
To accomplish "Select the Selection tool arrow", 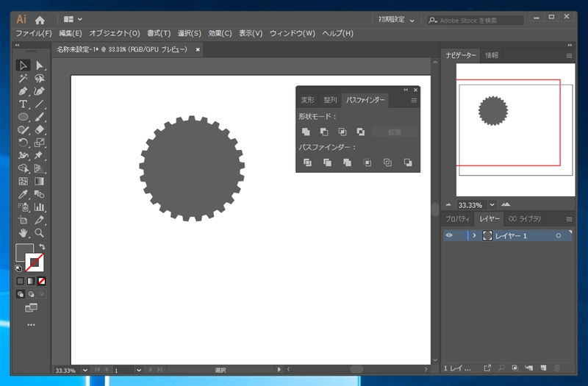I will click(23, 65).
